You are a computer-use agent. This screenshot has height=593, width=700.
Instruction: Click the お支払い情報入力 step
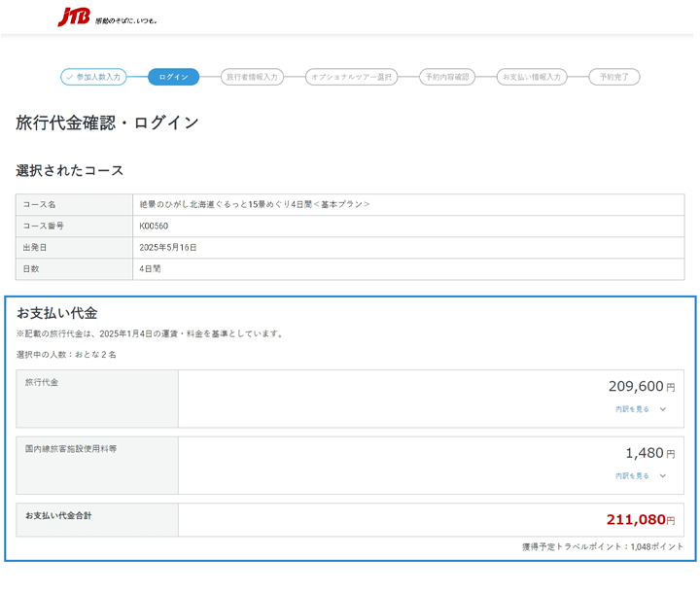(532, 77)
